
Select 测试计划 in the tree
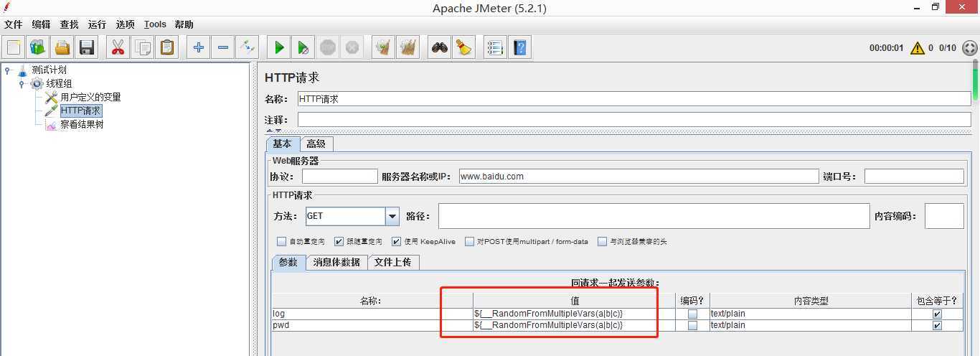coord(49,70)
